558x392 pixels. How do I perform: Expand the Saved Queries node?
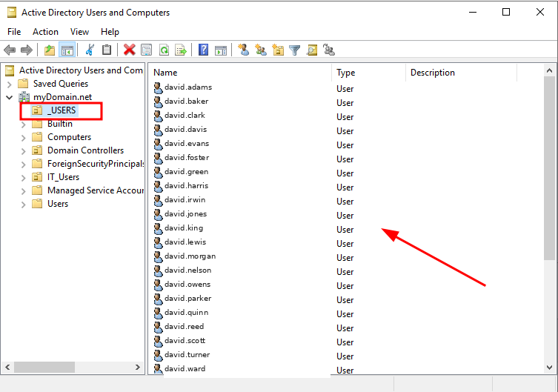pyautogui.click(x=10, y=84)
